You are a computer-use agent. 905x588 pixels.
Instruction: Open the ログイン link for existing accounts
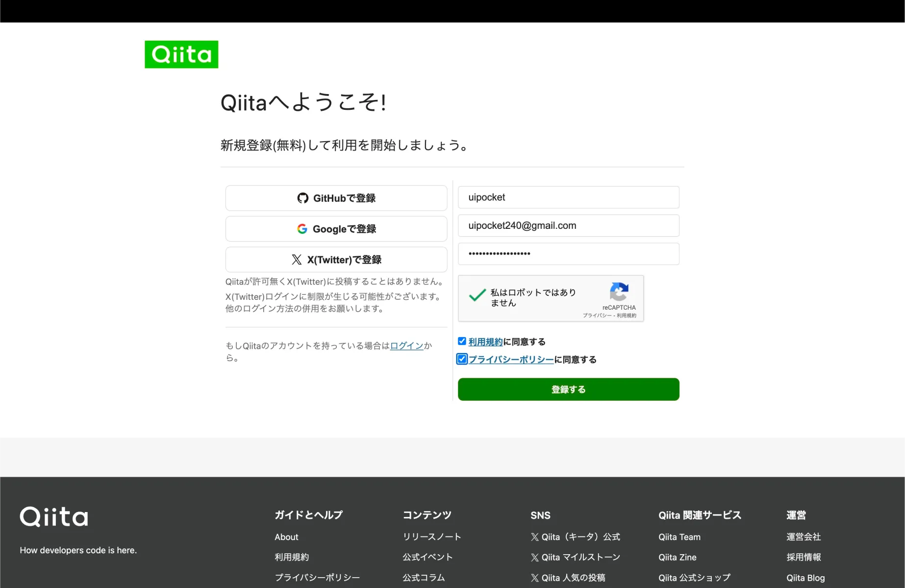coord(406,345)
